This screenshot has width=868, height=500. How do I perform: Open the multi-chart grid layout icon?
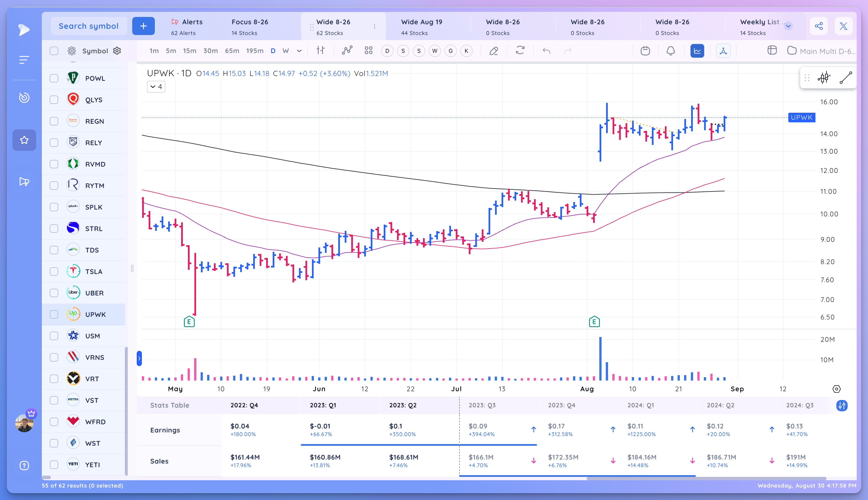point(368,51)
